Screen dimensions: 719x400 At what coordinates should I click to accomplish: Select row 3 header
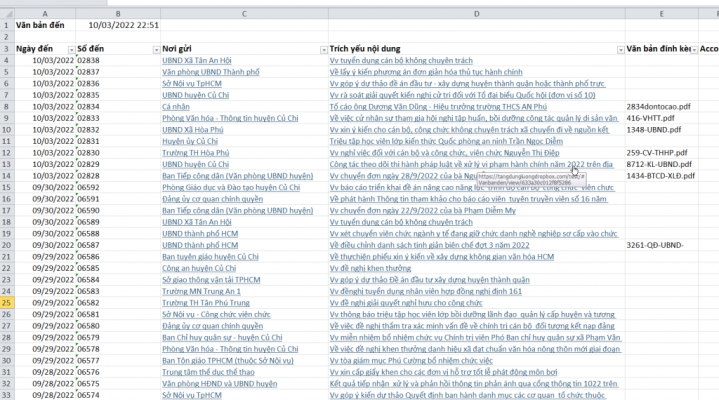pos(7,49)
